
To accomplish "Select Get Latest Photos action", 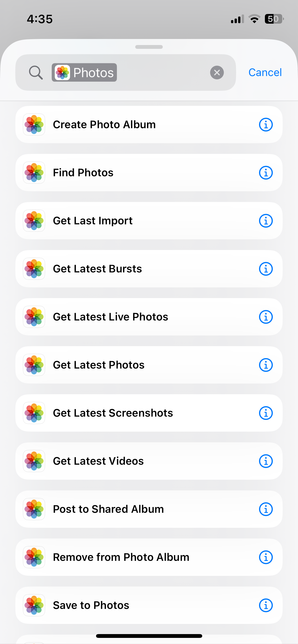I will (x=99, y=365).
